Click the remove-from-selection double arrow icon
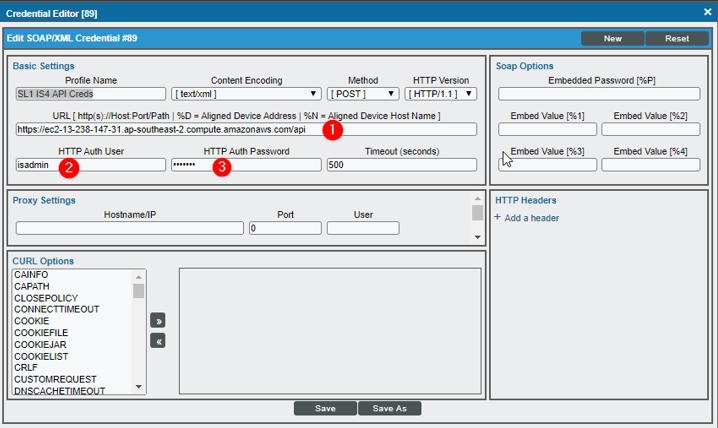The width and height of the screenshot is (718, 428). click(x=157, y=341)
